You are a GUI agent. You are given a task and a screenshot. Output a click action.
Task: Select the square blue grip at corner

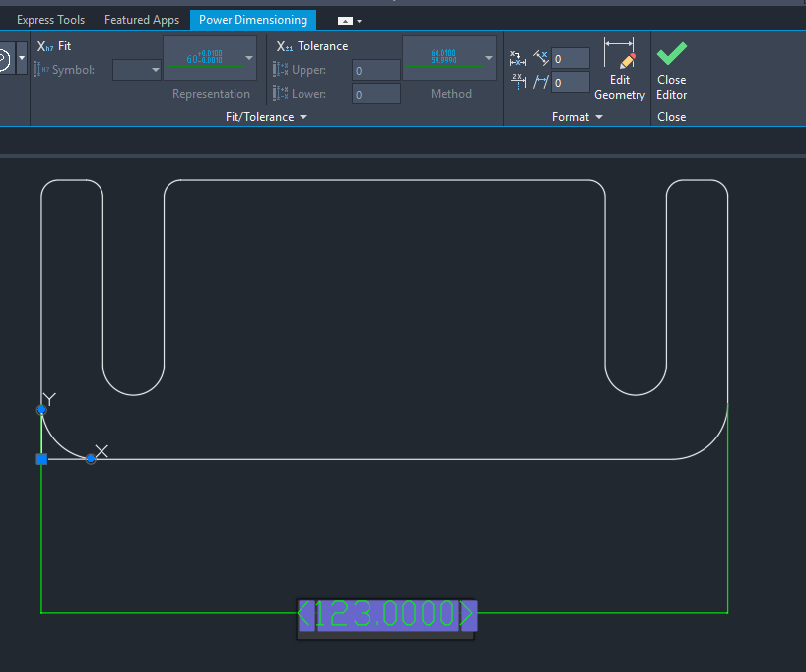coord(41,459)
